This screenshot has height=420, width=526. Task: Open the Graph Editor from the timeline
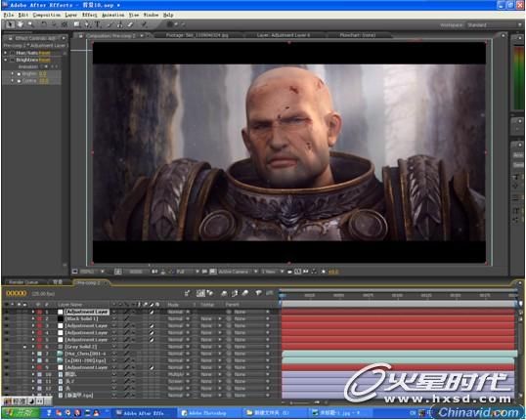pos(270,293)
